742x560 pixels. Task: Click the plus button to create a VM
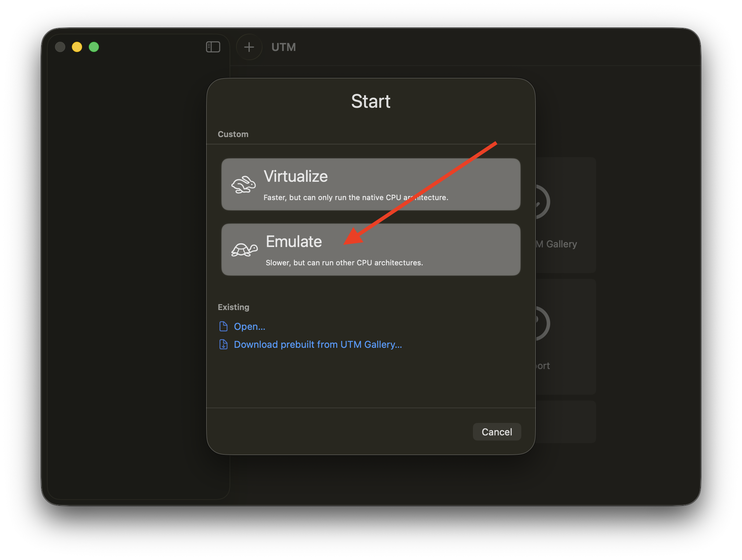[249, 47]
